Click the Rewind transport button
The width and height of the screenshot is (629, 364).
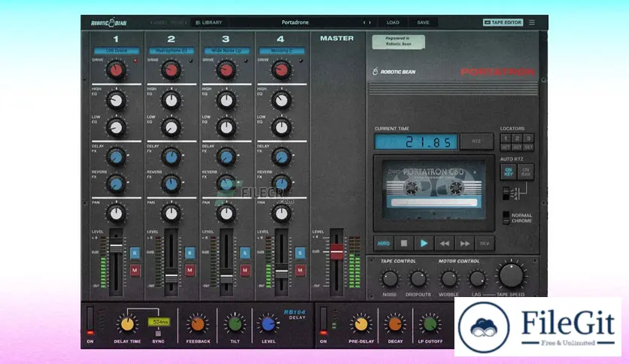(444, 244)
